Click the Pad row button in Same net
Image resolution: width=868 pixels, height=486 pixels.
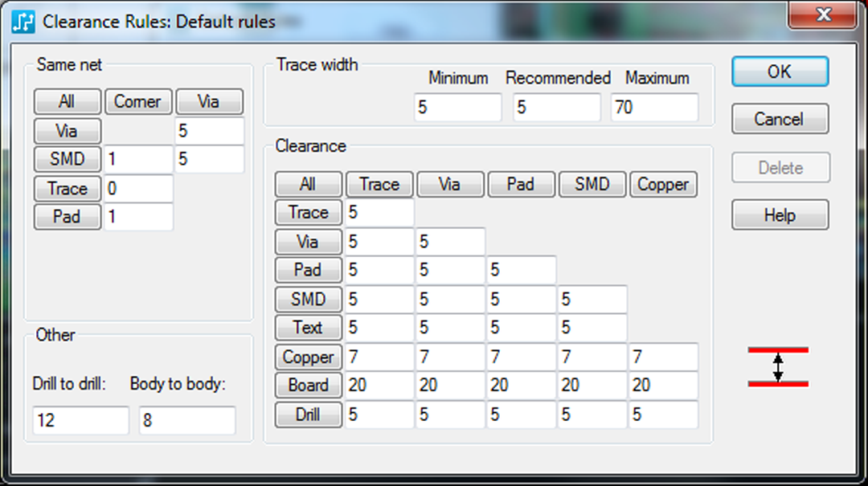coord(67,216)
